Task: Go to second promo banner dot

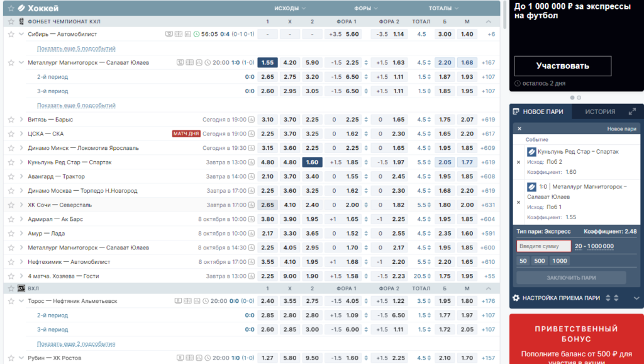Action: (579, 98)
